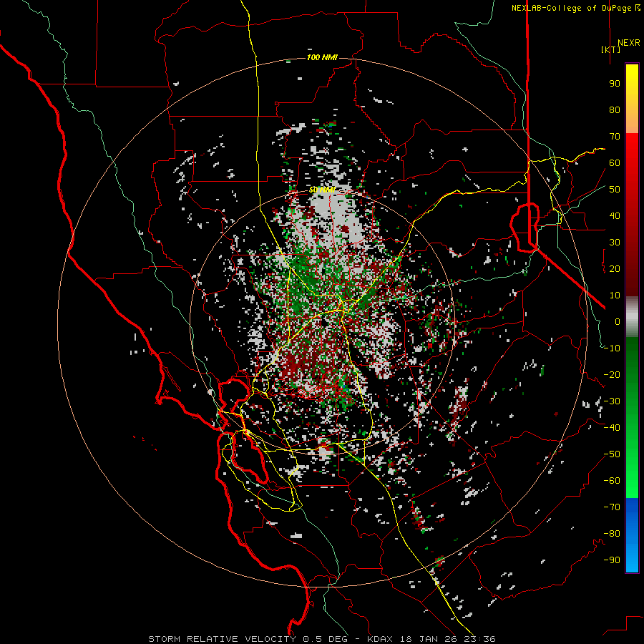Click the [KT] units label
This screenshot has width=644, height=644.
click(611, 49)
